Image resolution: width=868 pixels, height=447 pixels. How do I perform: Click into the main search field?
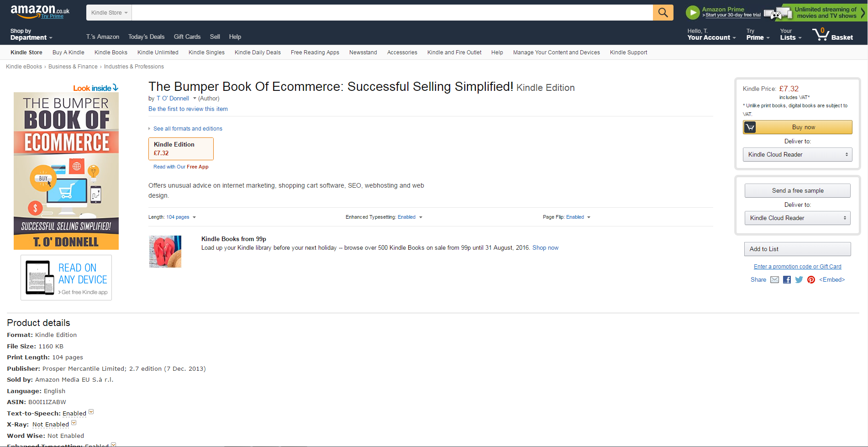392,12
